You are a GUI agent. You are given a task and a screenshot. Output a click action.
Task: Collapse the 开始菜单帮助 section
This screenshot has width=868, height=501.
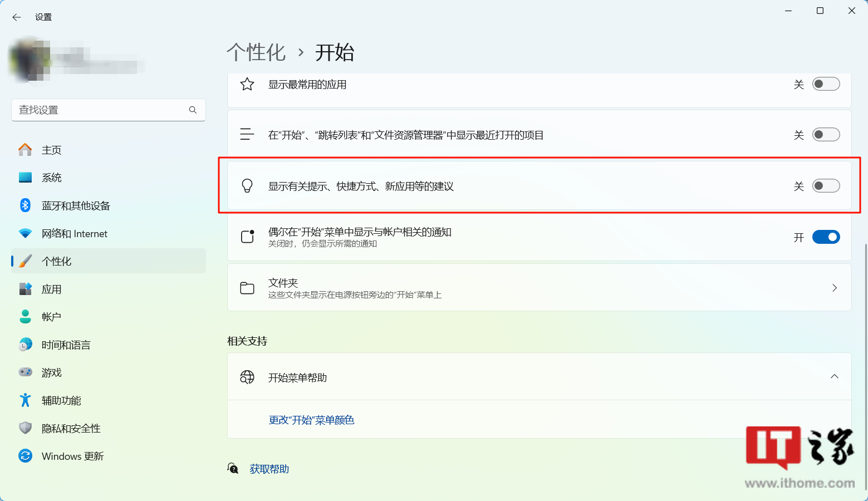point(834,376)
